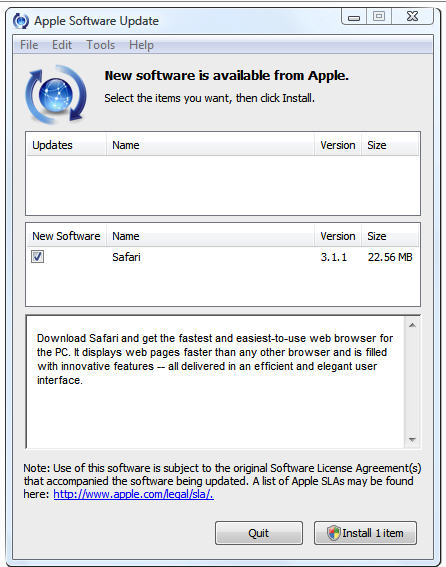Maximize the Apple Software Update window
Viewport: 446px width, 567px height.
(x=379, y=16)
